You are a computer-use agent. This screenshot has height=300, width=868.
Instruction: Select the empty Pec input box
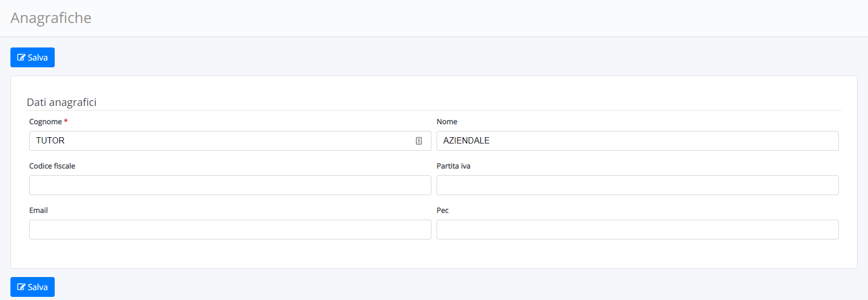638,230
